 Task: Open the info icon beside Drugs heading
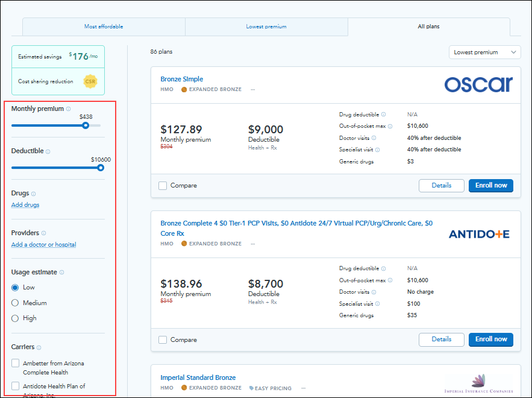[33, 194]
